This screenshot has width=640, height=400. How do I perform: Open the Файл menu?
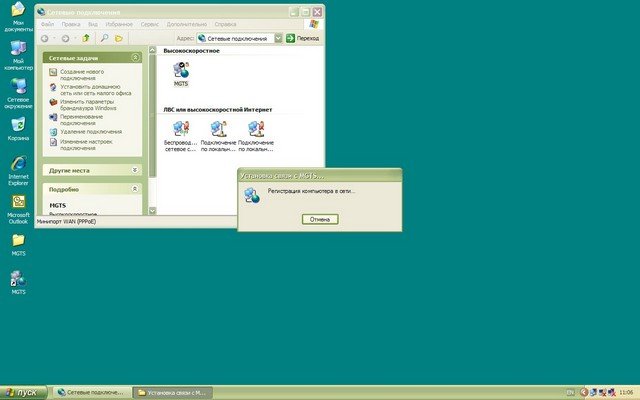[x=47, y=22]
